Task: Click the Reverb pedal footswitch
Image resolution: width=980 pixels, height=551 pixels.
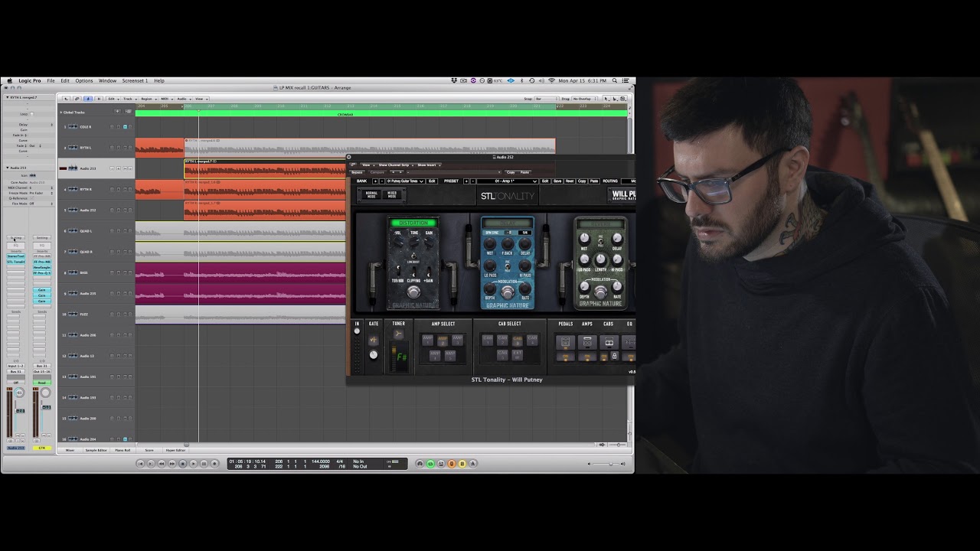Action: (601, 292)
